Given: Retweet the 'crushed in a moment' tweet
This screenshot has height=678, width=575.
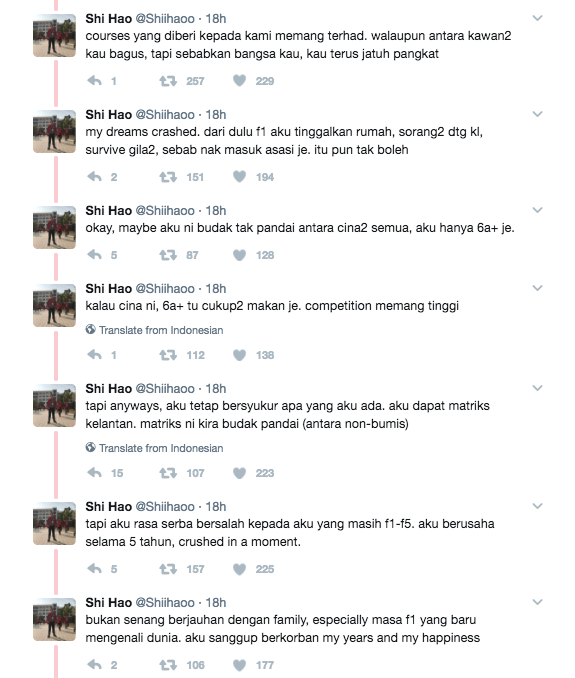Looking at the screenshot, I should pos(168,569).
